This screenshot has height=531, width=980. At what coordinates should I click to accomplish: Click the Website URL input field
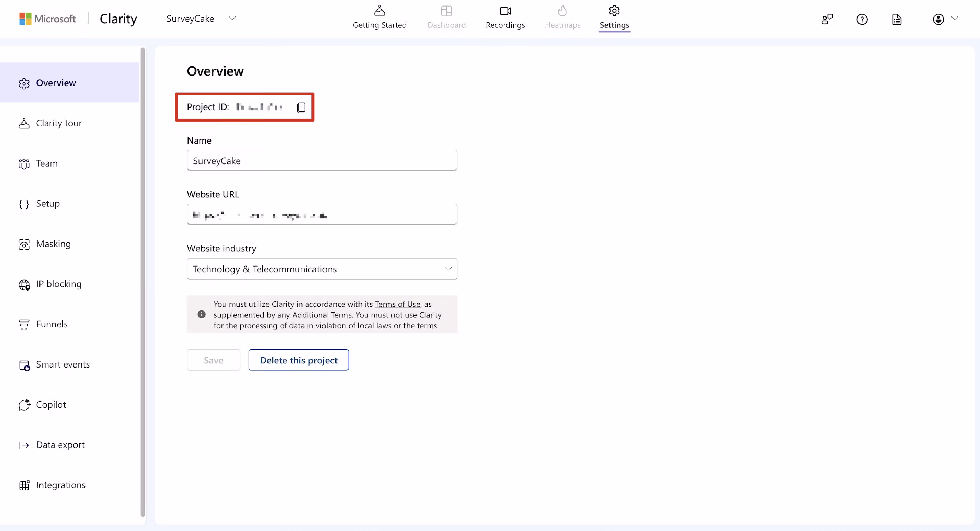pyautogui.click(x=322, y=214)
